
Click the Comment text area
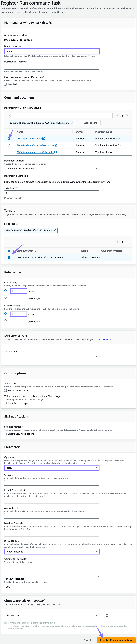click(x=52, y=570)
